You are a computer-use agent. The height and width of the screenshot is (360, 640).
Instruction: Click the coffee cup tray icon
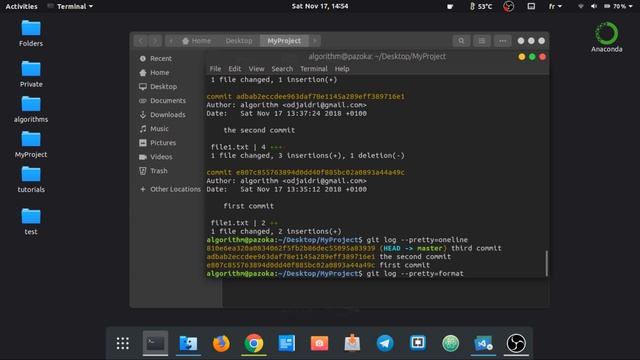pos(450,7)
